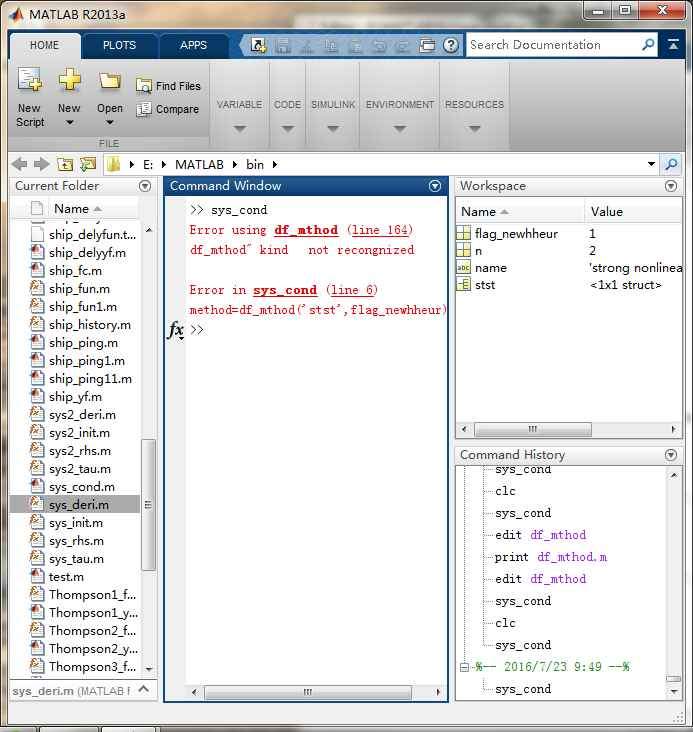This screenshot has height=732, width=693.
Task: Click the Open folder icon
Action: click(x=110, y=81)
